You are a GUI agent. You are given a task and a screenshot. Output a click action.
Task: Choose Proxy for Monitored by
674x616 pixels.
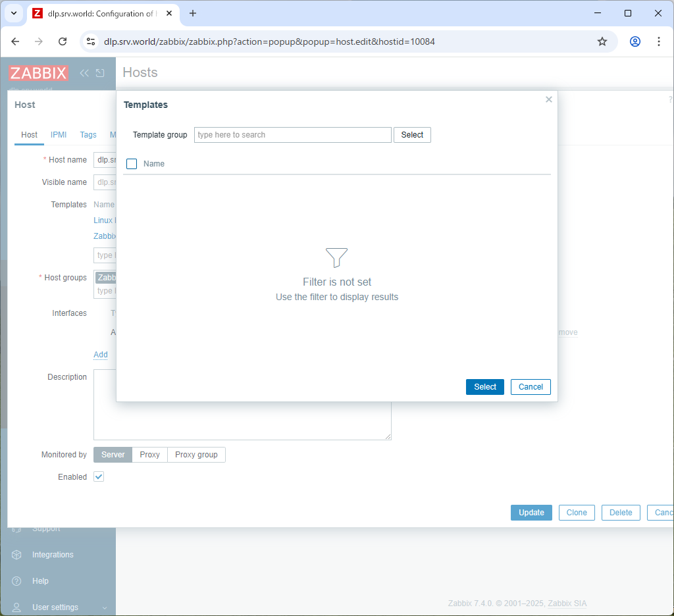point(149,455)
